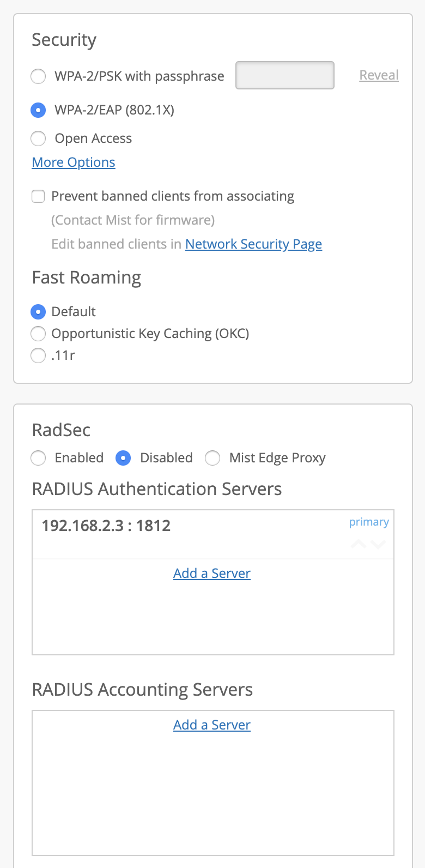Select .11r fast roaming
The image size is (425, 868).
coord(38,355)
